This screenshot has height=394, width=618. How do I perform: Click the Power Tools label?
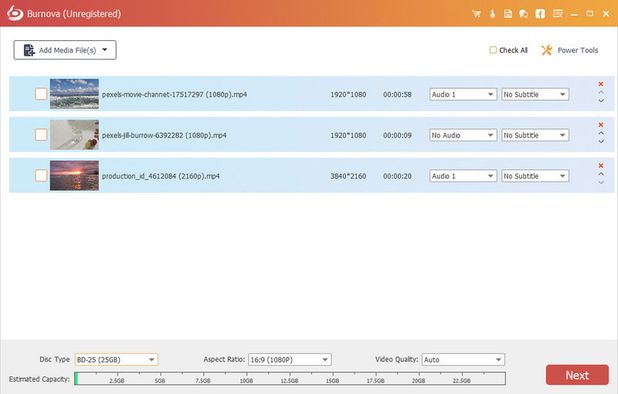577,50
